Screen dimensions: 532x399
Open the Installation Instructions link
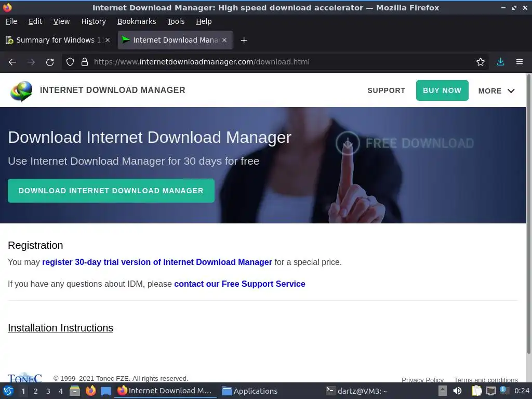pyautogui.click(x=60, y=328)
